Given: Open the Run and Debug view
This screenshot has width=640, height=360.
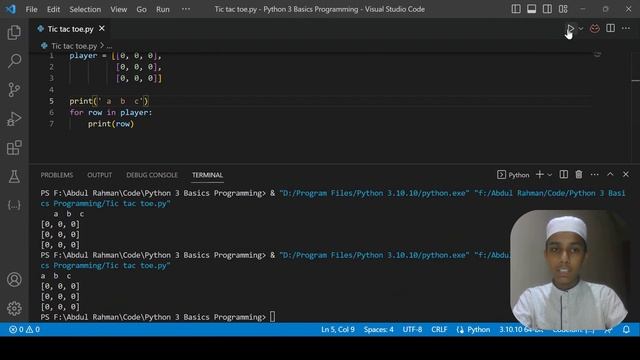Looking at the screenshot, I should pos(14,119).
